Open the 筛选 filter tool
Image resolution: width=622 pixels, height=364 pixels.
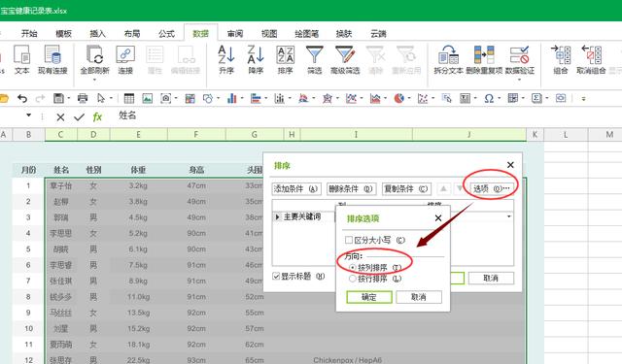click(314, 54)
